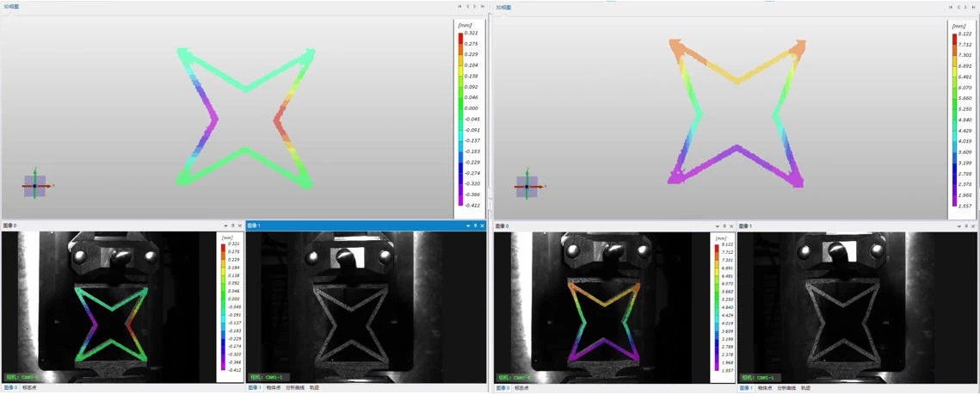Jump to first frame in left 3D view
Screen dimensions: 980x395
pos(459,7)
